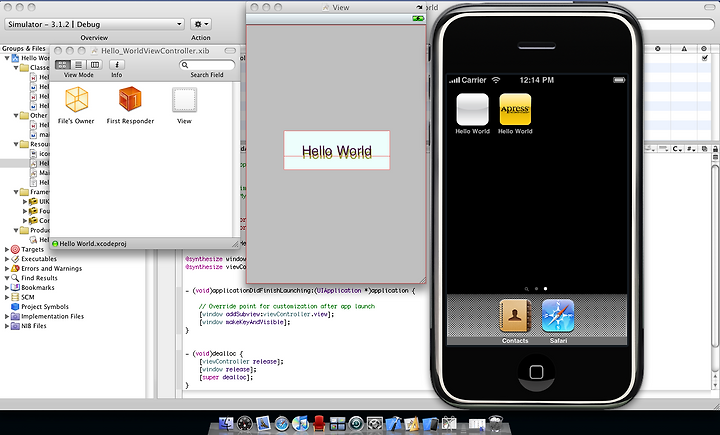Collapse the Other Sources group triangle

point(16,115)
